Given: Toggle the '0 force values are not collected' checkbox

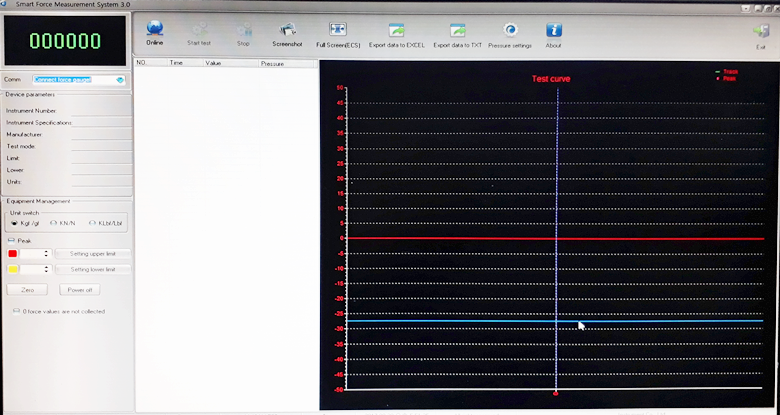Looking at the screenshot, I should point(16,311).
